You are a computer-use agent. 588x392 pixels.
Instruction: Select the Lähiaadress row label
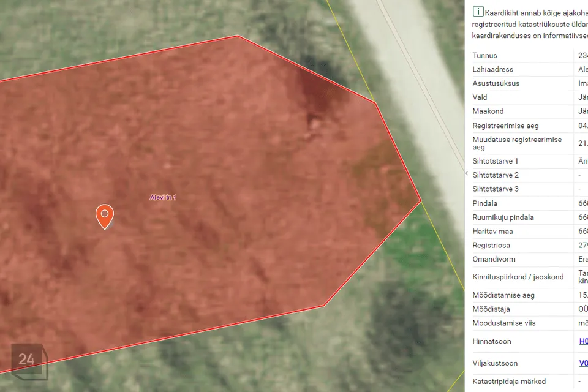click(492, 70)
